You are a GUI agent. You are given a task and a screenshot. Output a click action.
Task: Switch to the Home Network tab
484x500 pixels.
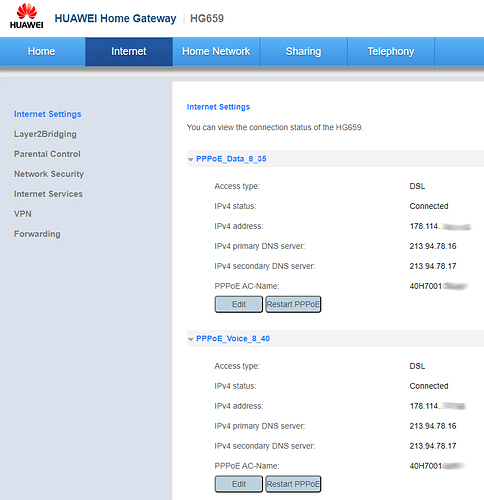point(216,51)
